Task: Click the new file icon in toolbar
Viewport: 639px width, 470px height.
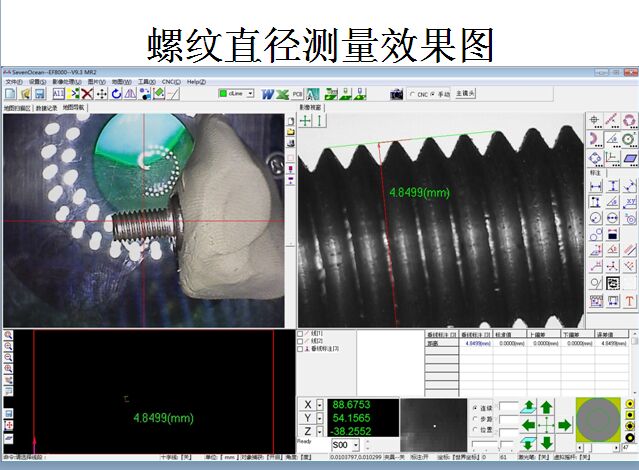Action: [x=10, y=94]
